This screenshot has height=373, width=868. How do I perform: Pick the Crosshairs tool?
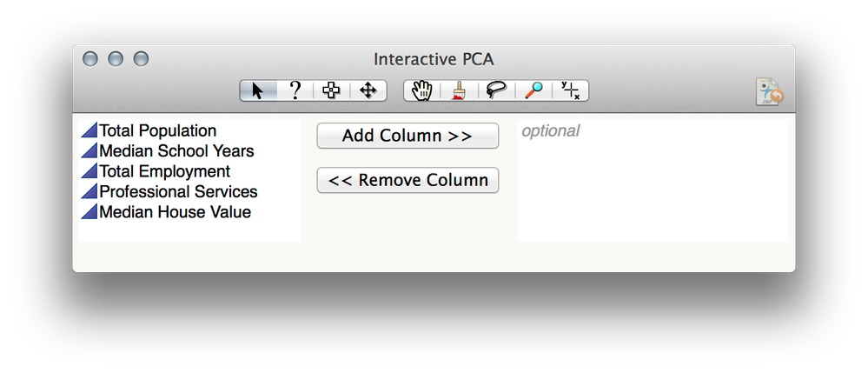570,90
